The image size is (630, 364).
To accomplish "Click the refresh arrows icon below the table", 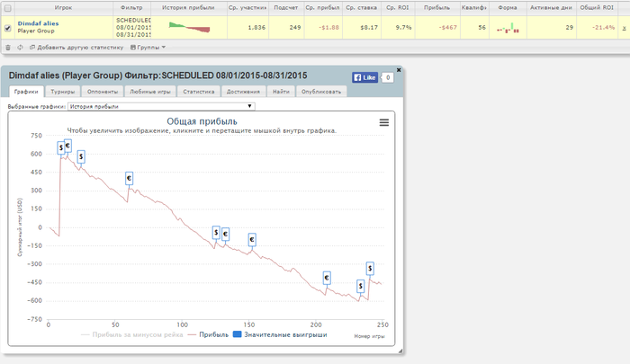I will point(20,48).
